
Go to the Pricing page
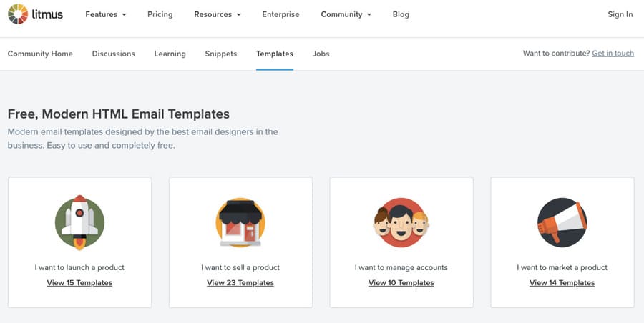tap(160, 14)
